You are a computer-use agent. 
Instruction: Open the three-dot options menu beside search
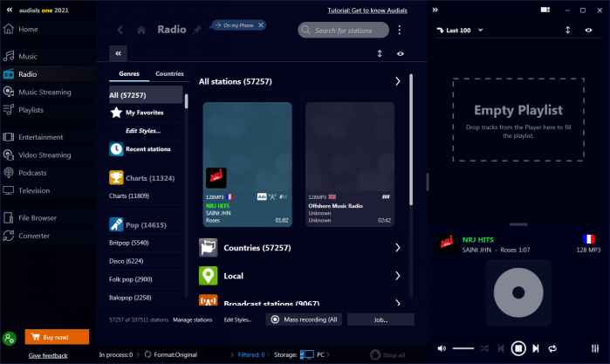click(x=400, y=30)
